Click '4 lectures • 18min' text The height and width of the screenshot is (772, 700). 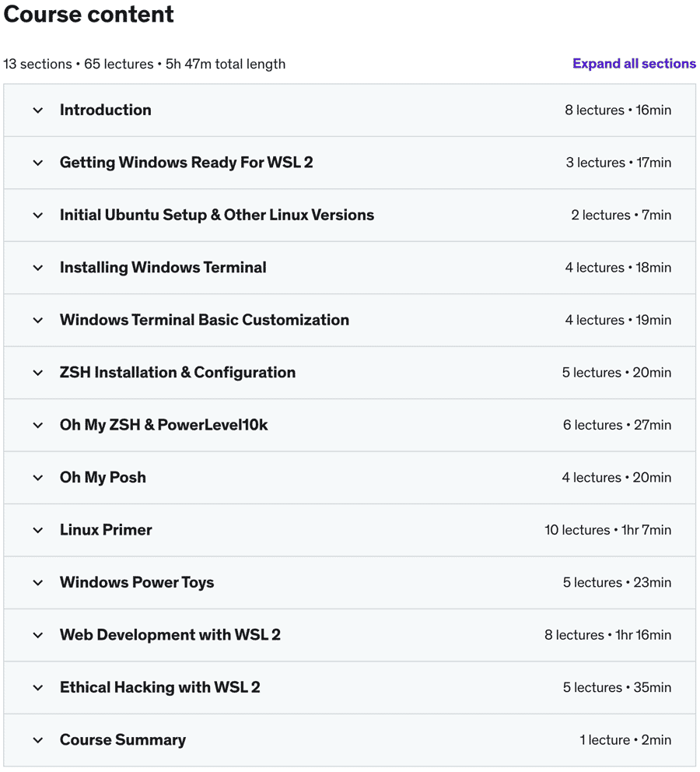point(618,268)
